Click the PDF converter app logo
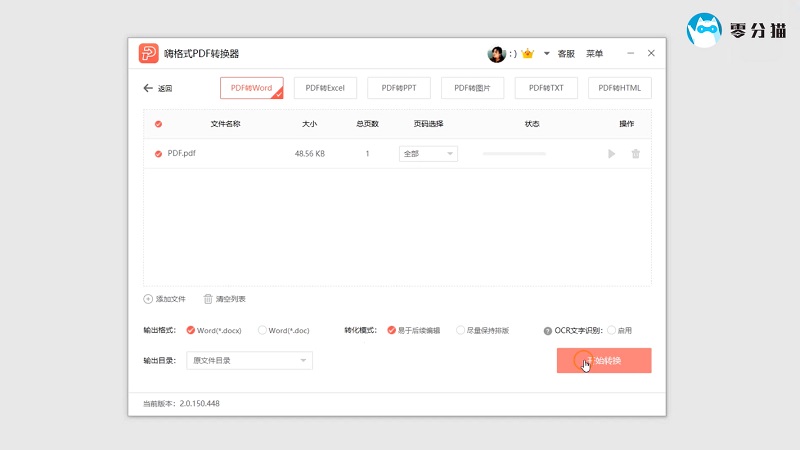Image resolution: width=800 pixels, height=450 pixels. click(148, 53)
